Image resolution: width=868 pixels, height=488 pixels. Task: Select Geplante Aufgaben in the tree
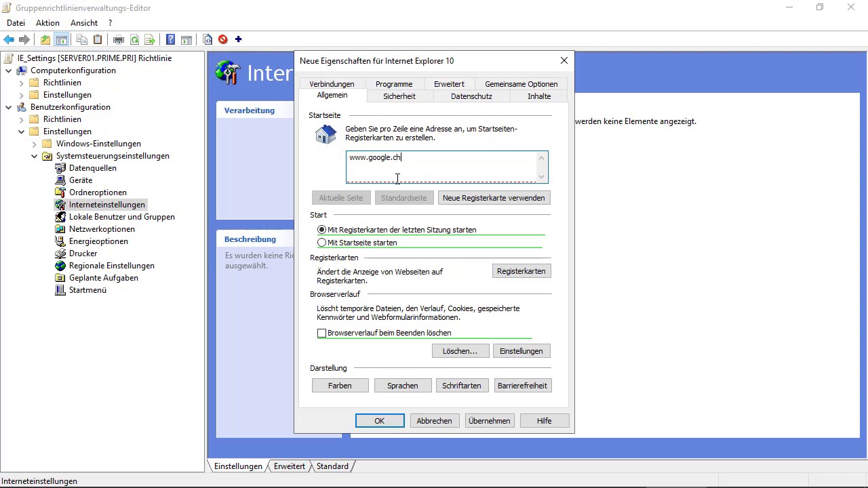tap(103, 278)
